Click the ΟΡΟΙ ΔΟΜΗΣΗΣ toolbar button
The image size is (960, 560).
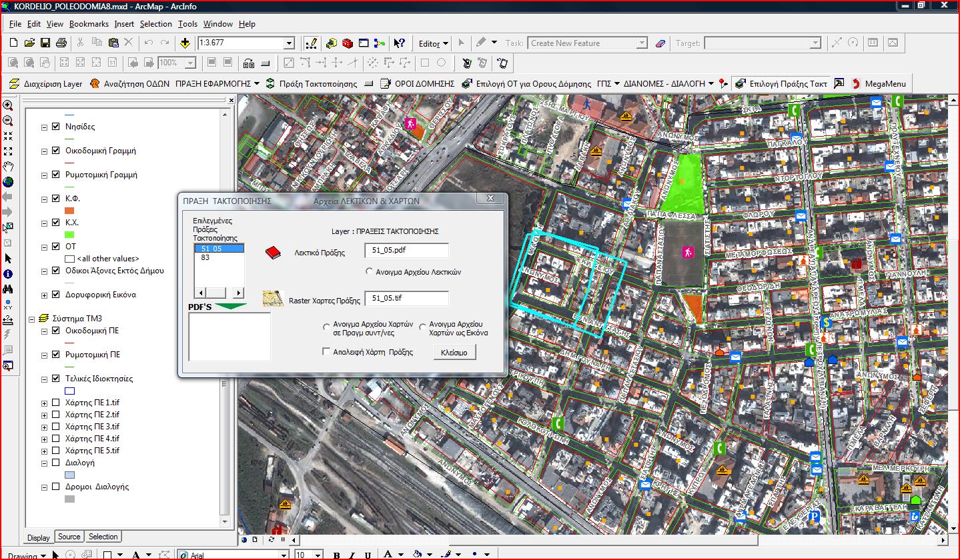click(417, 84)
